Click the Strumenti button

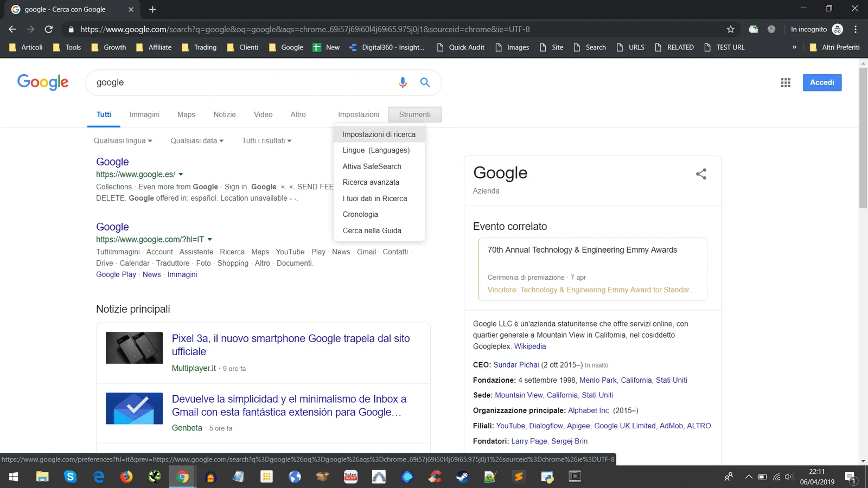click(x=415, y=114)
